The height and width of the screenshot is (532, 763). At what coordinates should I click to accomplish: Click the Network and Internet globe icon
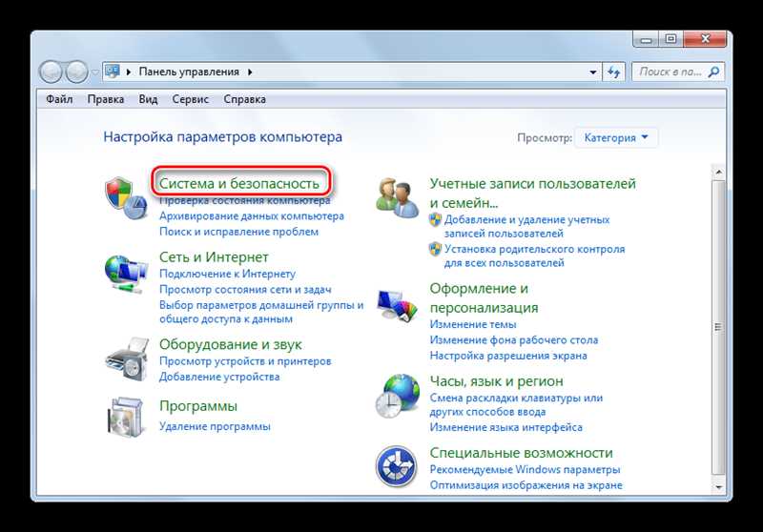(126, 275)
